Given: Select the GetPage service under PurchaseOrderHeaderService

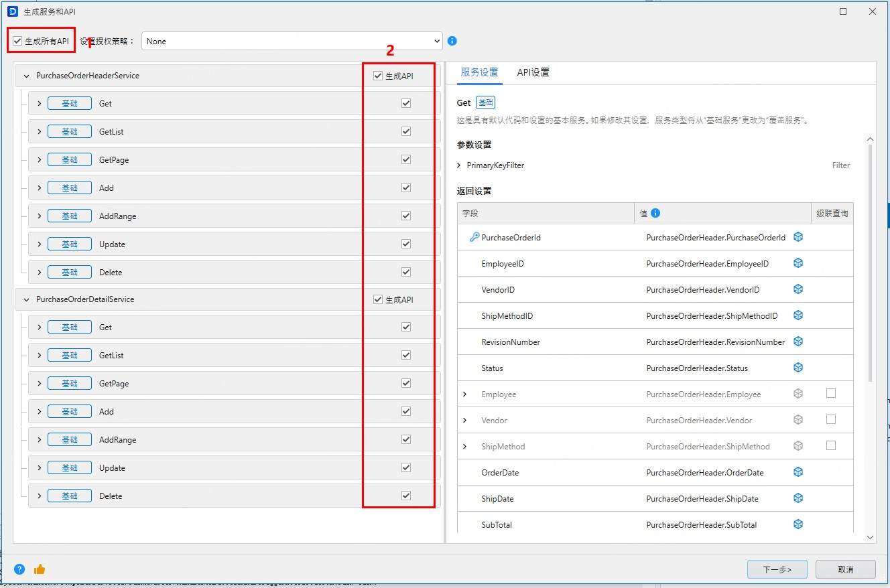Looking at the screenshot, I should (114, 160).
